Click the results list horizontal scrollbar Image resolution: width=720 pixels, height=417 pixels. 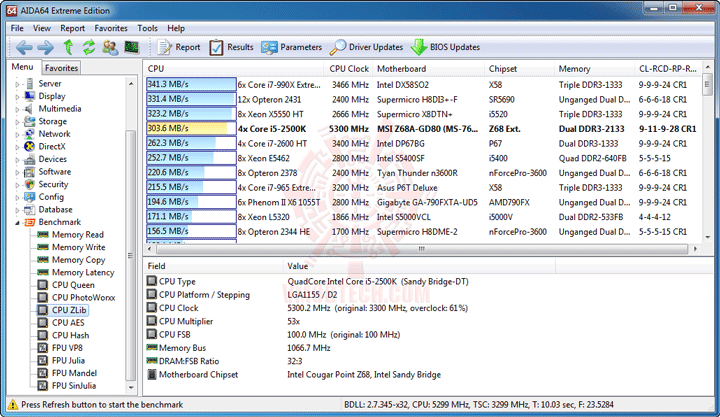click(422, 249)
